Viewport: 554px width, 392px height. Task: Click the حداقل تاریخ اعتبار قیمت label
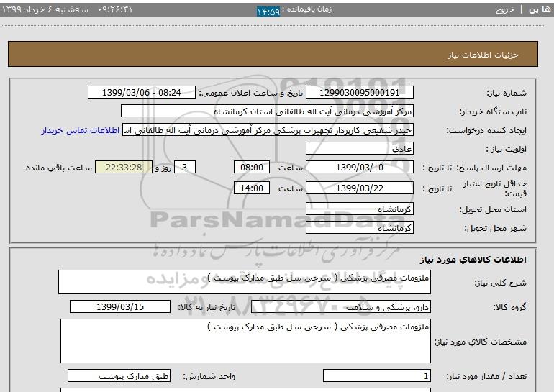(495, 188)
